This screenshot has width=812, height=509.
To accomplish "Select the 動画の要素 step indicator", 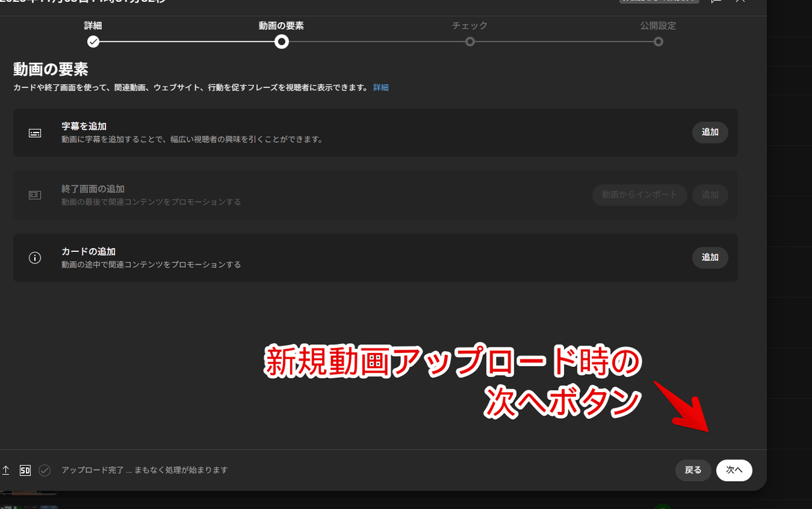I will 282,41.
